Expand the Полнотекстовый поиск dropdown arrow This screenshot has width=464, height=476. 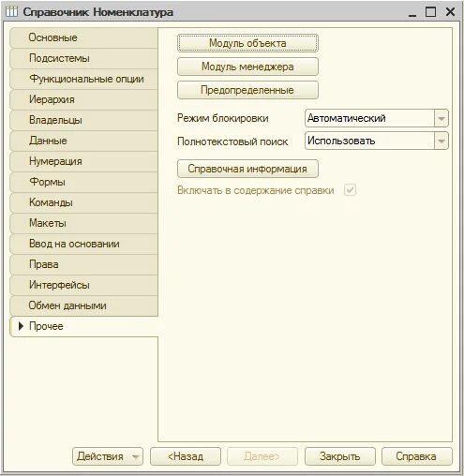[442, 141]
